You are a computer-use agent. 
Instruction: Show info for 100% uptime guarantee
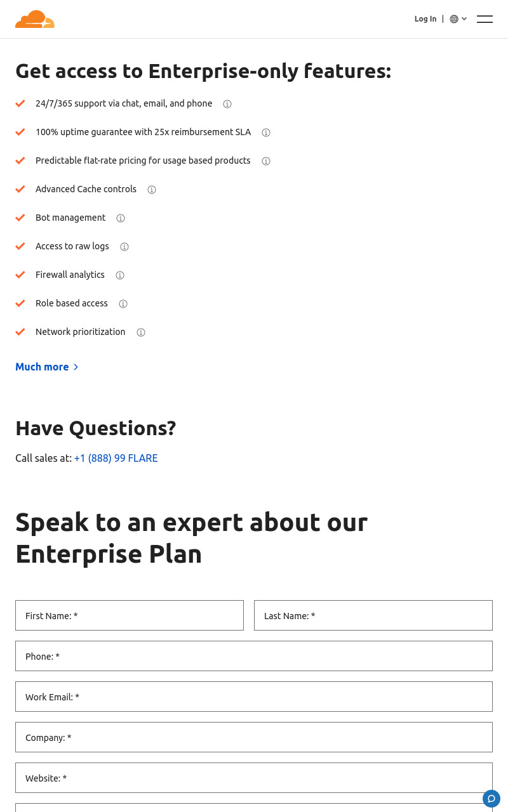266,133
